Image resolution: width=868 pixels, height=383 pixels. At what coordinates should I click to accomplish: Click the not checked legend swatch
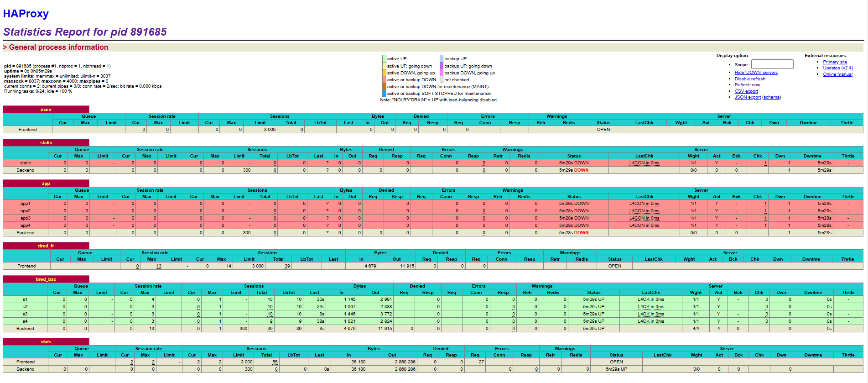[x=442, y=79]
